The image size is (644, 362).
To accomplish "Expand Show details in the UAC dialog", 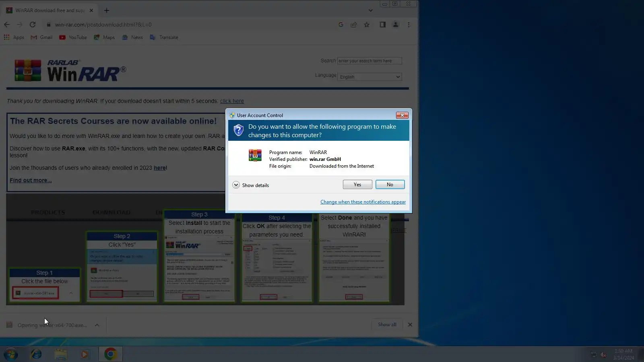I will point(251,185).
